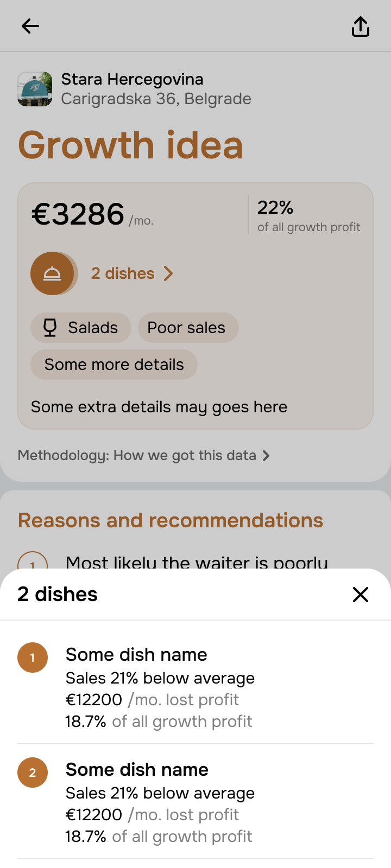
Task: Tap the chevron next to Methodology link
Action: 266,456
